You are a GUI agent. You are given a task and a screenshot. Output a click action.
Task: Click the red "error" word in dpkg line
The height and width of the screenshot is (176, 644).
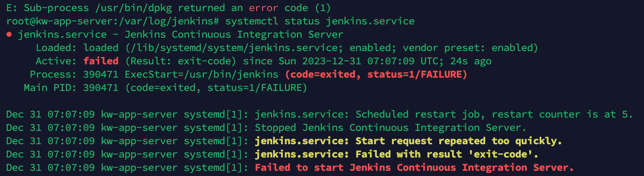coord(264,8)
